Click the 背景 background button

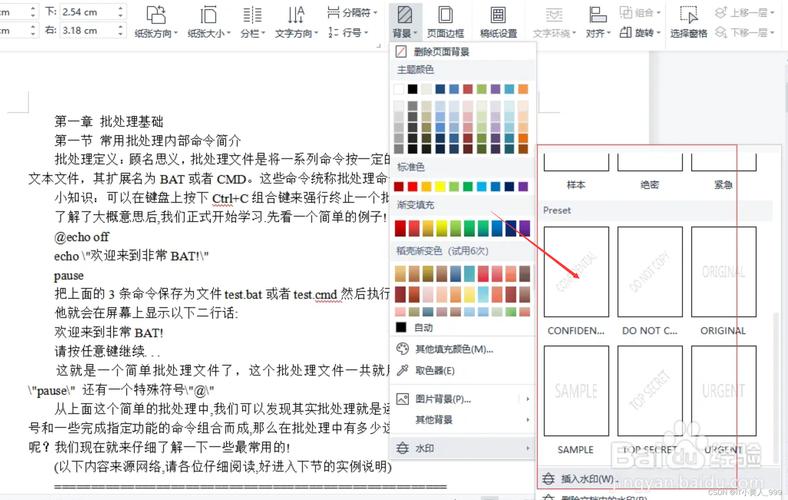click(405, 22)
